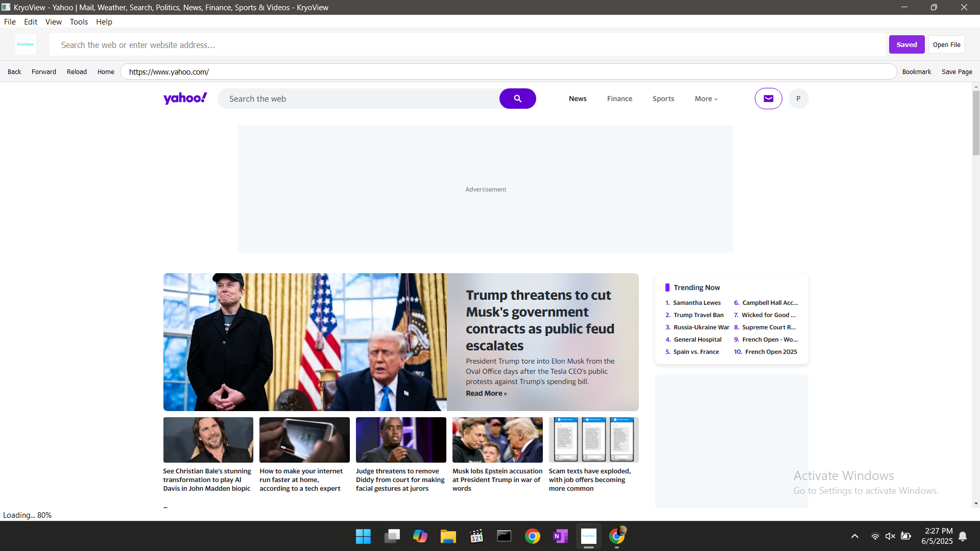The image size is (980, 551).
Task: Open the Yahoo Mail envelope icon
Action: click(768, 99)
